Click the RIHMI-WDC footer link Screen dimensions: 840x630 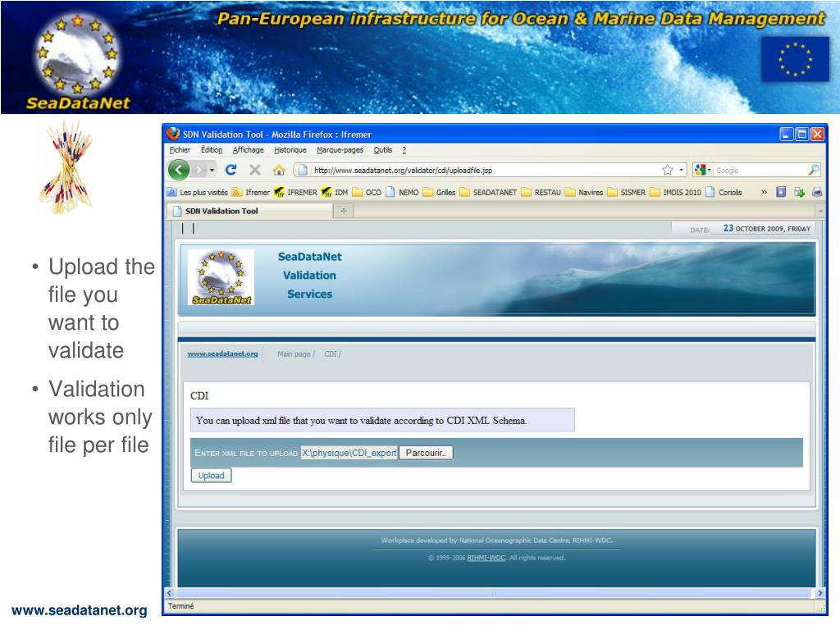[x=486, y=558]
